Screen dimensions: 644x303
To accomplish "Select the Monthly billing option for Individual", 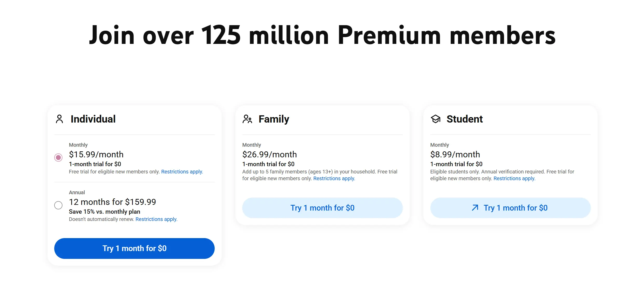I will (59, 157).
